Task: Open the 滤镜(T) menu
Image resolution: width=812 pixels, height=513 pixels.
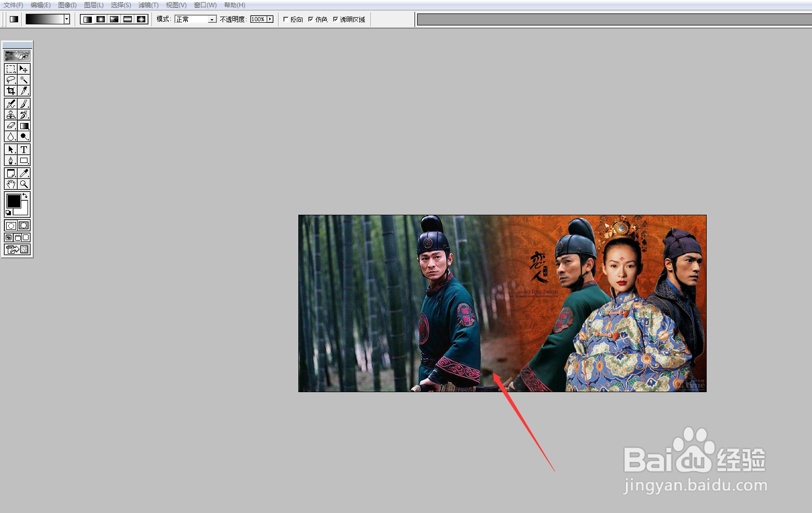Action: 148,5
